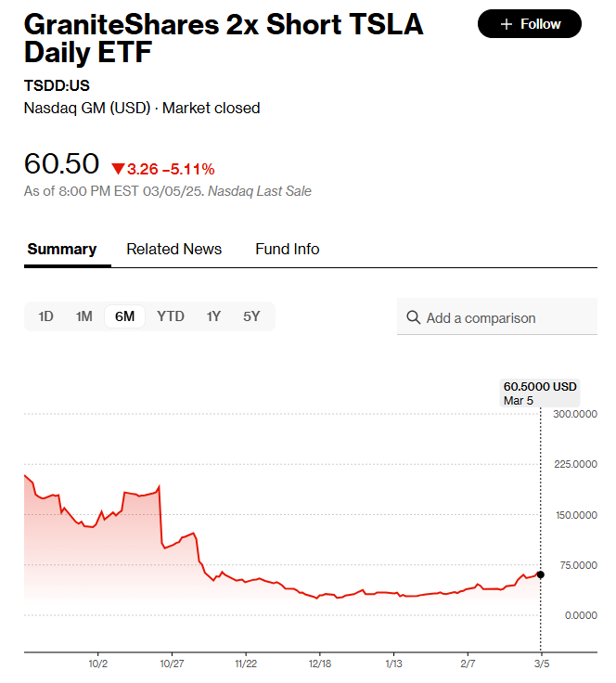Click the plus icon in Follow button
616x683 pixels.
point(506,24)
